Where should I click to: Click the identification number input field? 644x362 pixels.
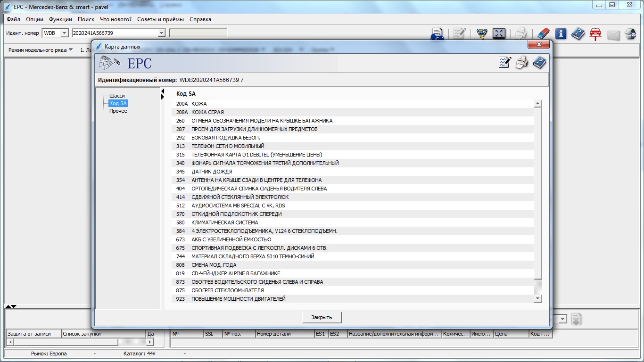point(115,33)
